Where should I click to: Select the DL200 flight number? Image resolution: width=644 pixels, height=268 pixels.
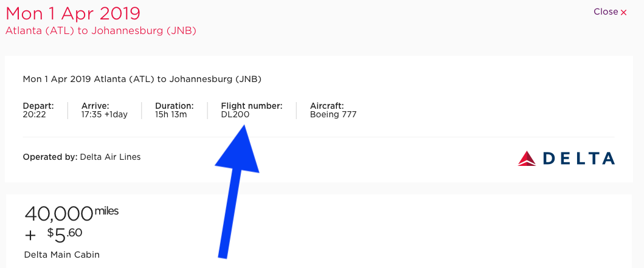click(x=235, y=114)
